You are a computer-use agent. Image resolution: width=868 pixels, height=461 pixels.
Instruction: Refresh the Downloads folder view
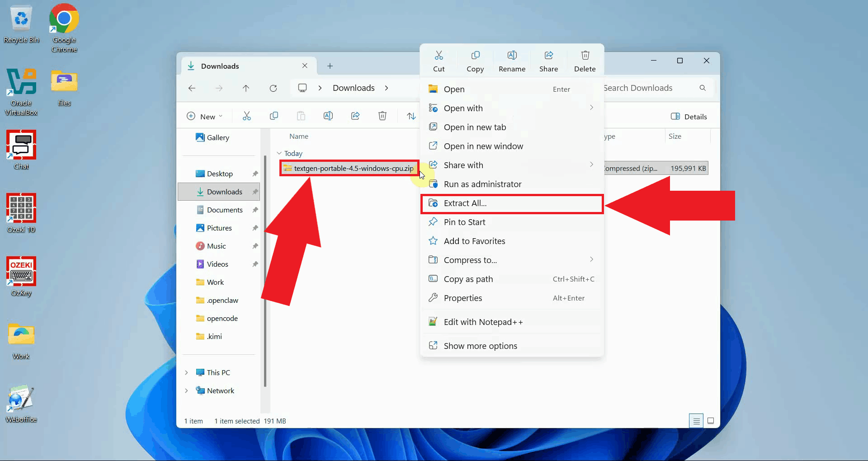[x=273, y=88]
